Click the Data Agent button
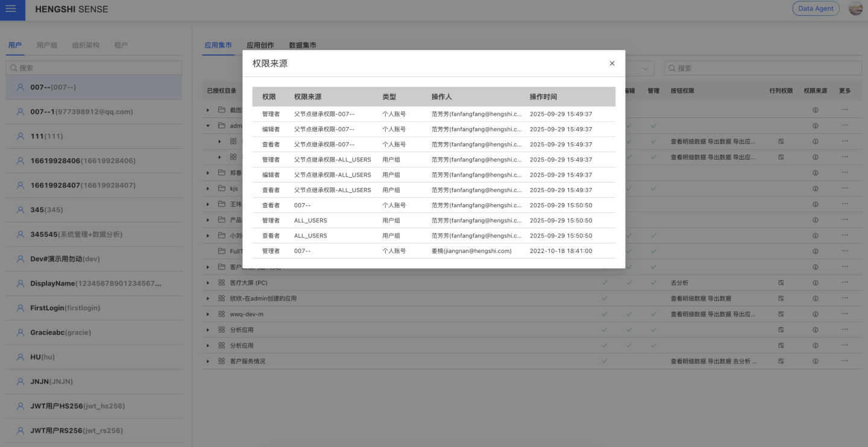The width and height of the screenshot is (868, 447). point(815,8)
